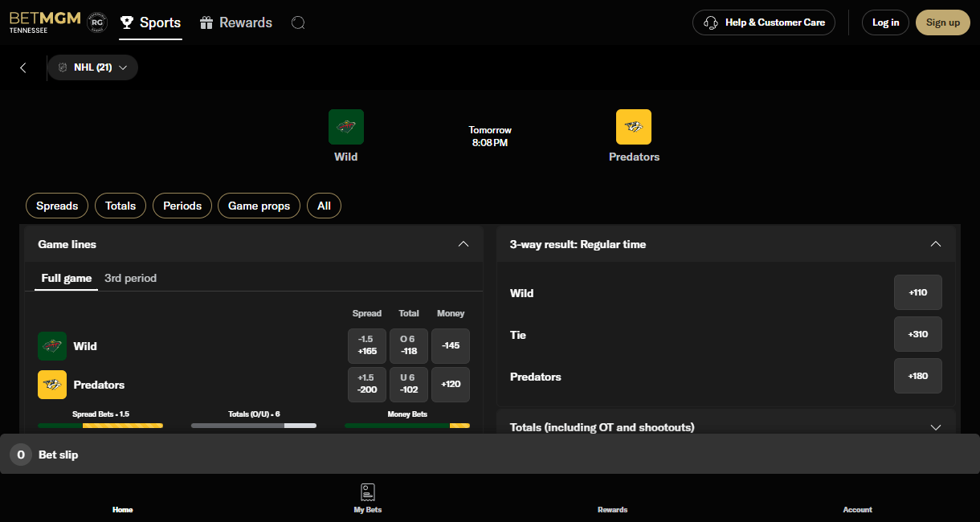Pick Wild moneyline -145
Image resolution: width=980 pixels, height=522 pixels.
(451, 346)
